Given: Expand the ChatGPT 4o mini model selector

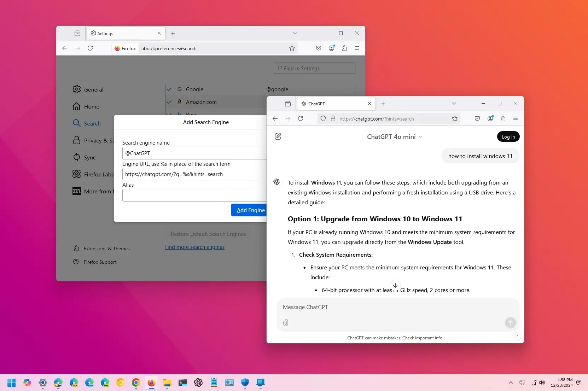Looking at the screenshot, I should click(x=395, y=136).
